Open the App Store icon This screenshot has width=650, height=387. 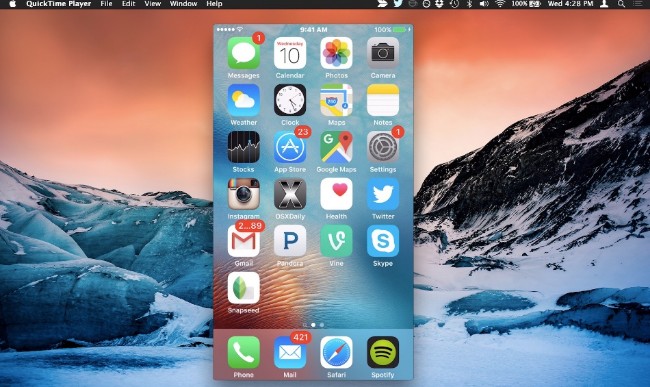click(290, 147)
